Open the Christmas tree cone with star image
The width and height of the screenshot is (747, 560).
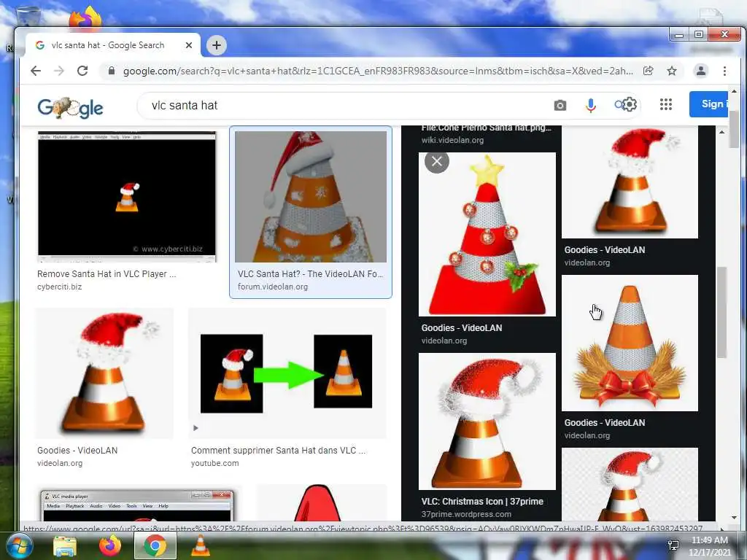click(x=487, y=234)
